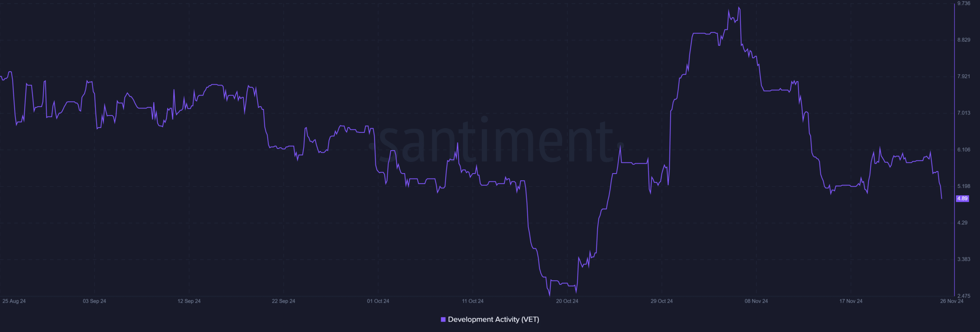
Task: Click the 9.736 y-axis value
Action: (964, 3)
